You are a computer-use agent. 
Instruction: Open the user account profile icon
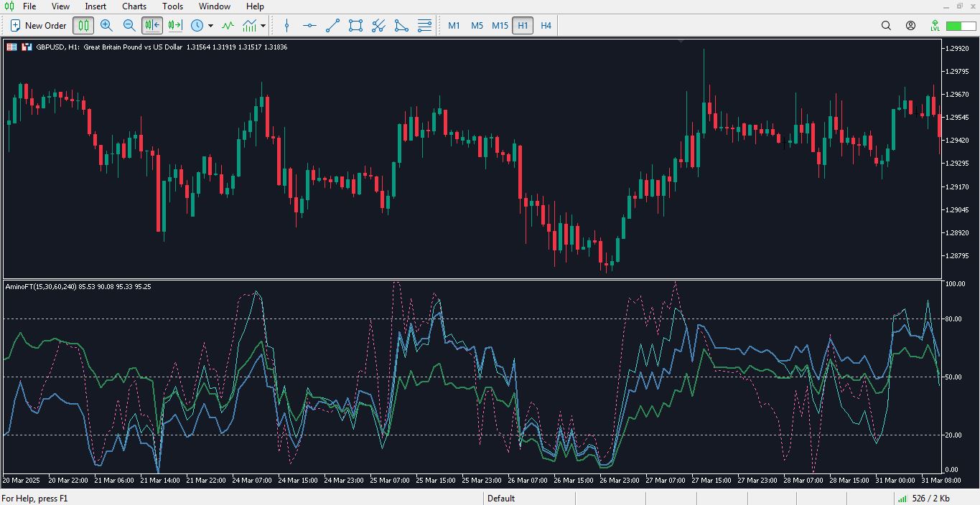[x=910, y=26]
